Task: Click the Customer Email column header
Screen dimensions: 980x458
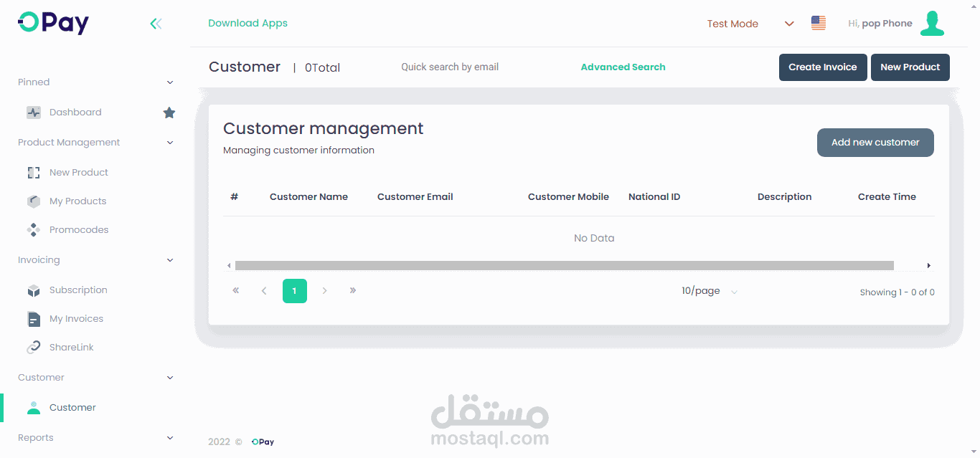Action: [415, 197]
